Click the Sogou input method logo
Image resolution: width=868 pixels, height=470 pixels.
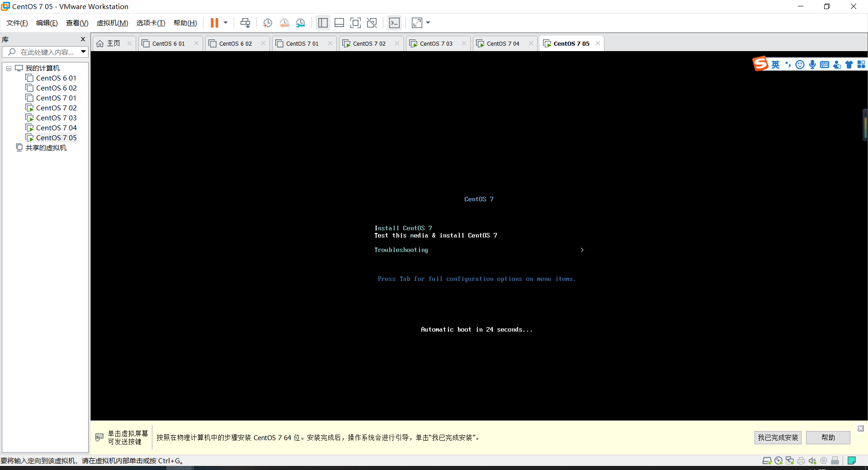tap(760, 64)
